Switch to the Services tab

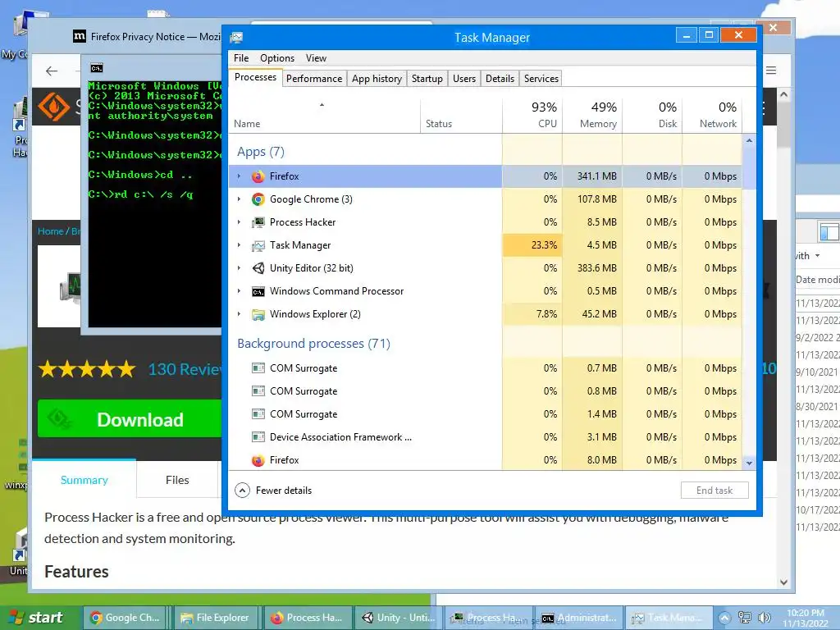pyautogui.click(x=541, y=79)
